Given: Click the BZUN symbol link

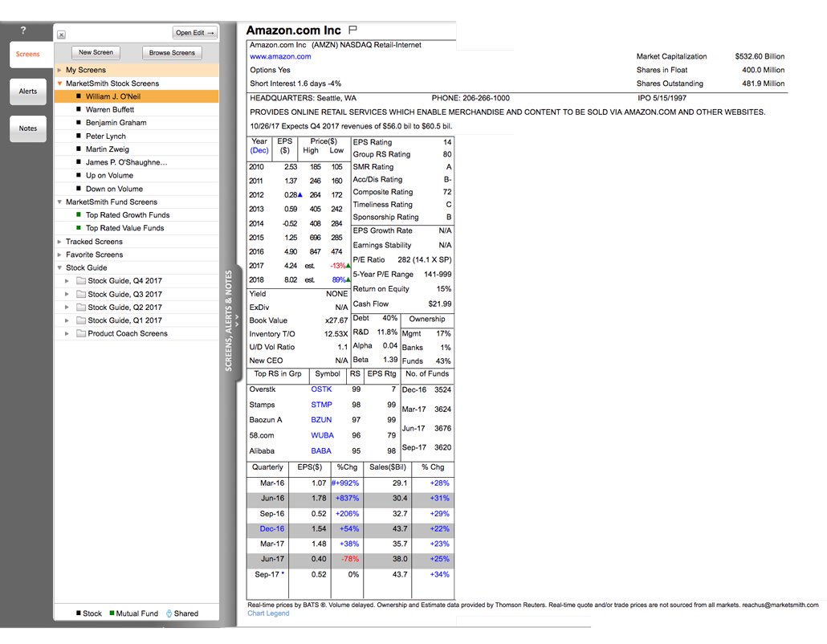Looking at the screenshot, I should pyautogui.click(x=321, y=420).
